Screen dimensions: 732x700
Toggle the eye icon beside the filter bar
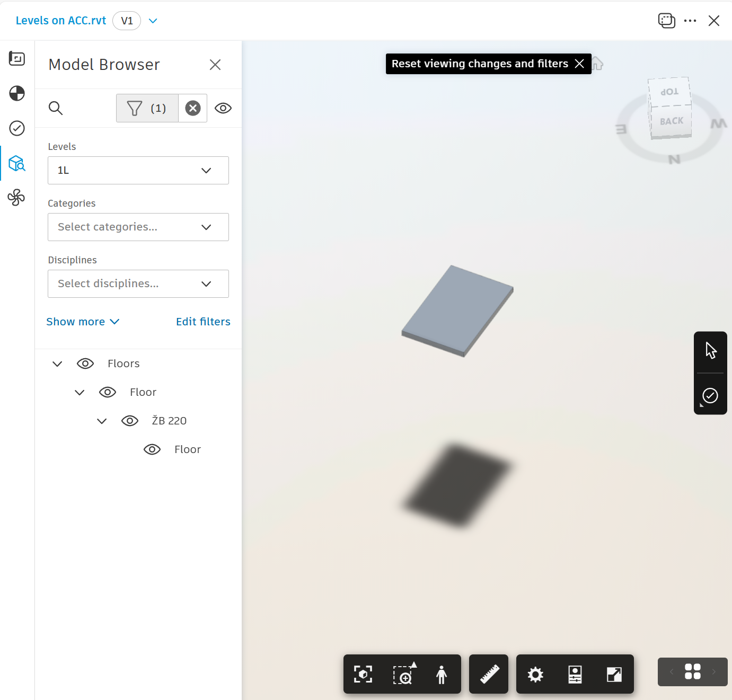coord(223,108)
